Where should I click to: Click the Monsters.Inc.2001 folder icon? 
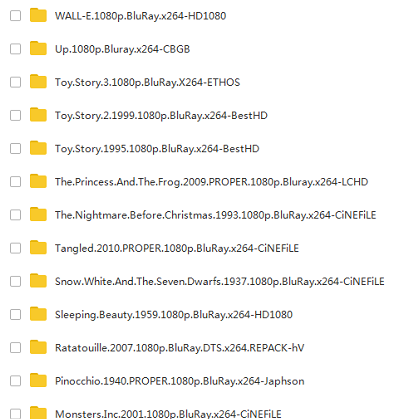point(38,413)
